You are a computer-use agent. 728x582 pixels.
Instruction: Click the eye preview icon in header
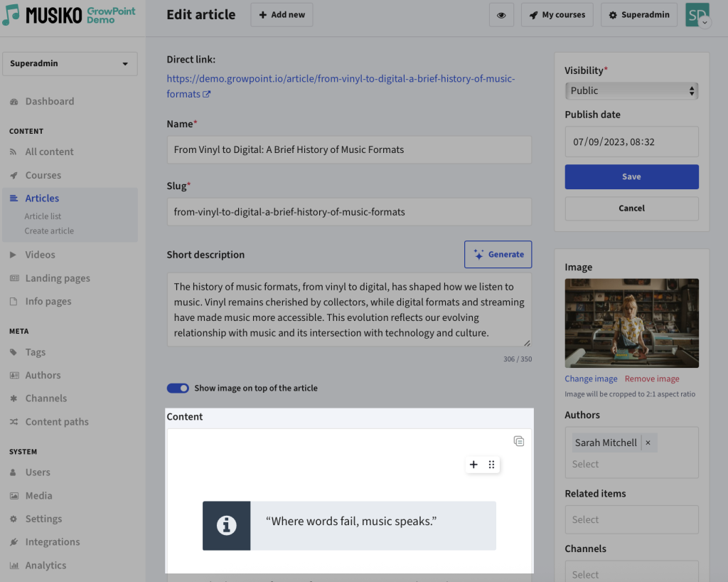click(501, 15)
